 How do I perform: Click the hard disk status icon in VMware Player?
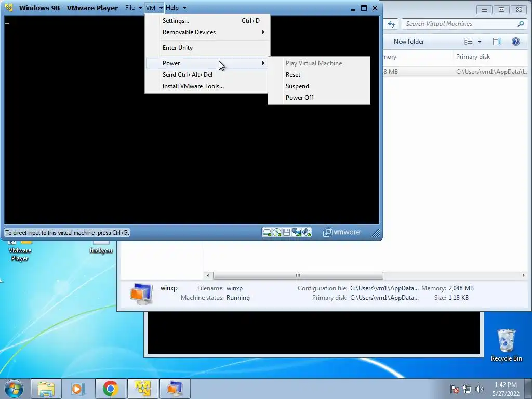(267, 232)
